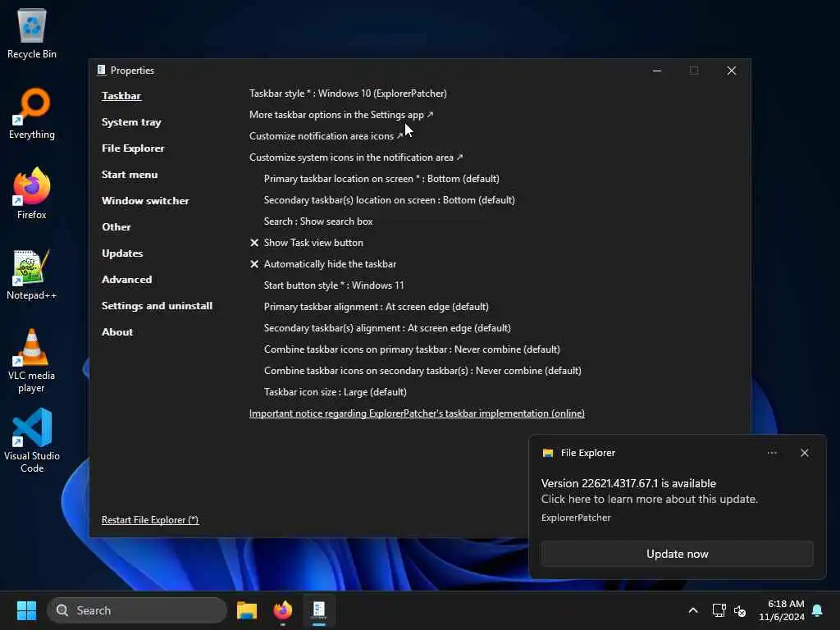
Task: Click the muted volume tray icon
Action: tap(740, 610)
